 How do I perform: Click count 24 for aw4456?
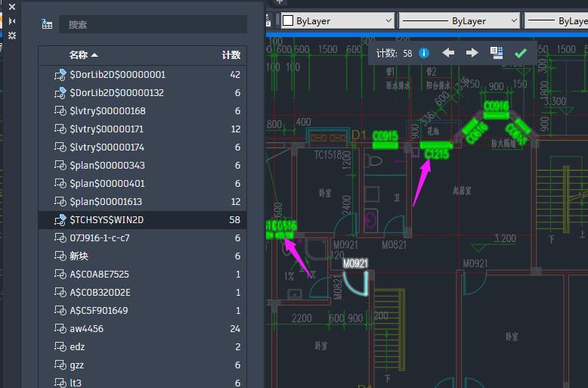(x=235, y=329)
